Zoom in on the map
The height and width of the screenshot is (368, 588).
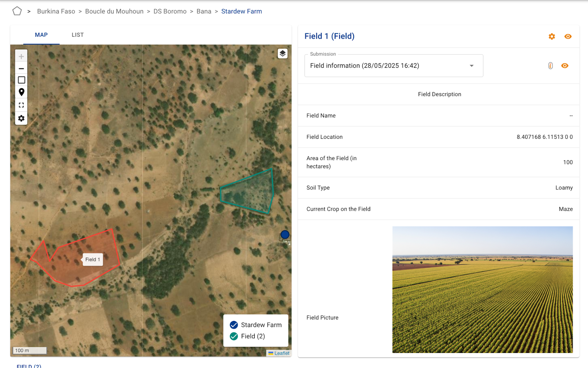tap(21, 56)
